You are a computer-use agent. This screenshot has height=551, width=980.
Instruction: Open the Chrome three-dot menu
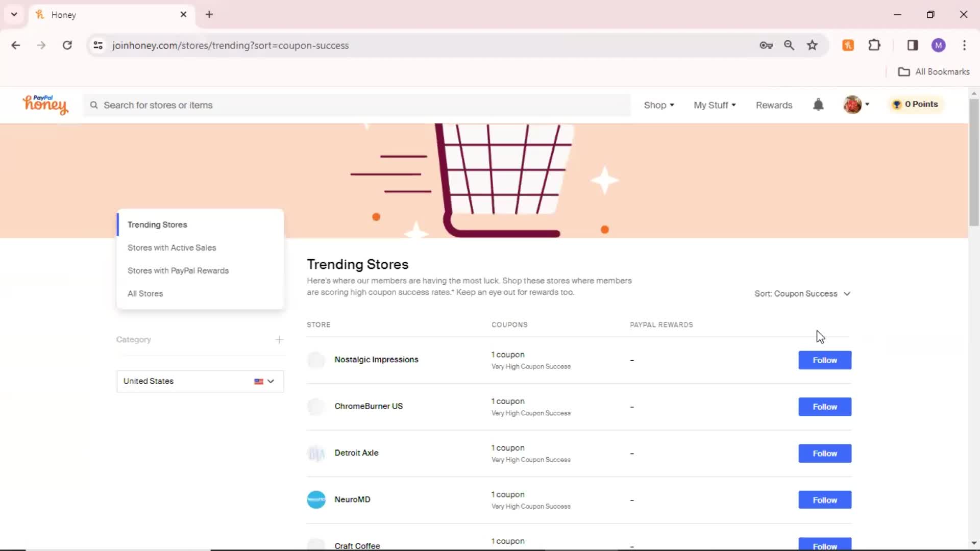(964, 45)
